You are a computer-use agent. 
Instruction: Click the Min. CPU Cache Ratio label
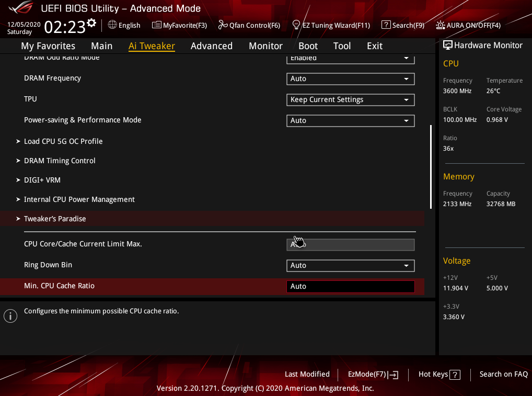point(59,286)
